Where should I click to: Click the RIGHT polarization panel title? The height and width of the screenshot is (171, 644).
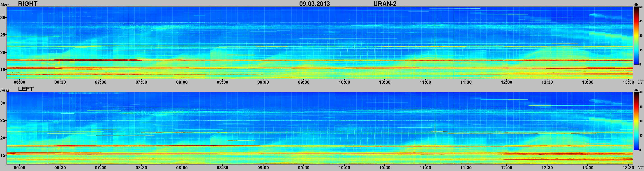(28, 4)
